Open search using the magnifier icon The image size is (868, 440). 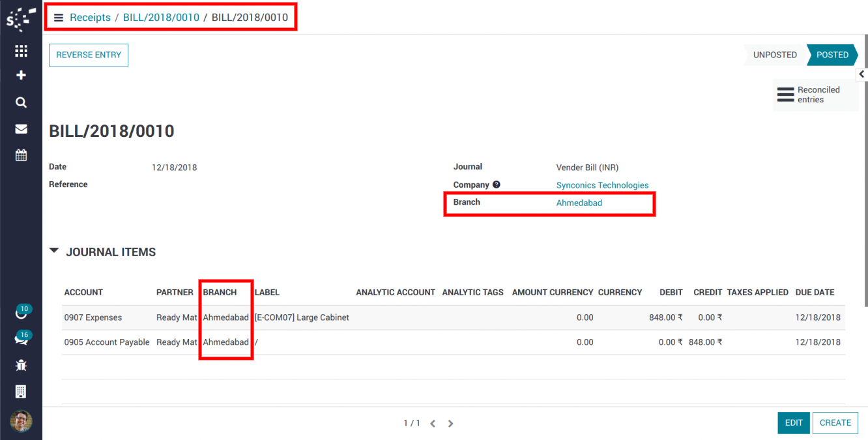tap(21, 102)
